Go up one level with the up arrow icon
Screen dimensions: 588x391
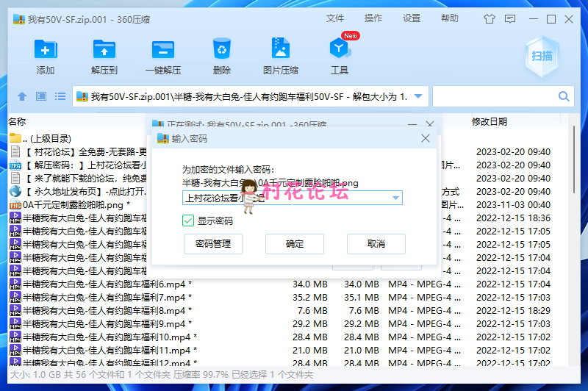pos(22,96)
